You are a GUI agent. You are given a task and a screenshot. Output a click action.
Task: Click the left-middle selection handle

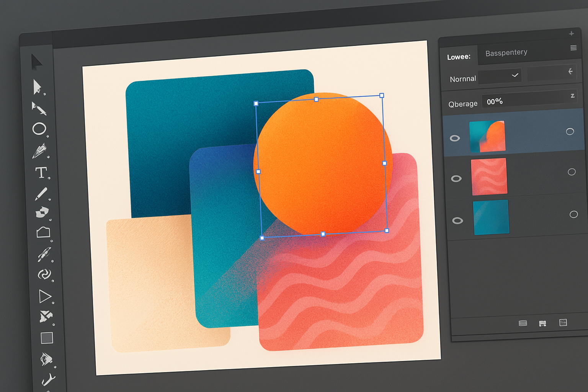258,171
